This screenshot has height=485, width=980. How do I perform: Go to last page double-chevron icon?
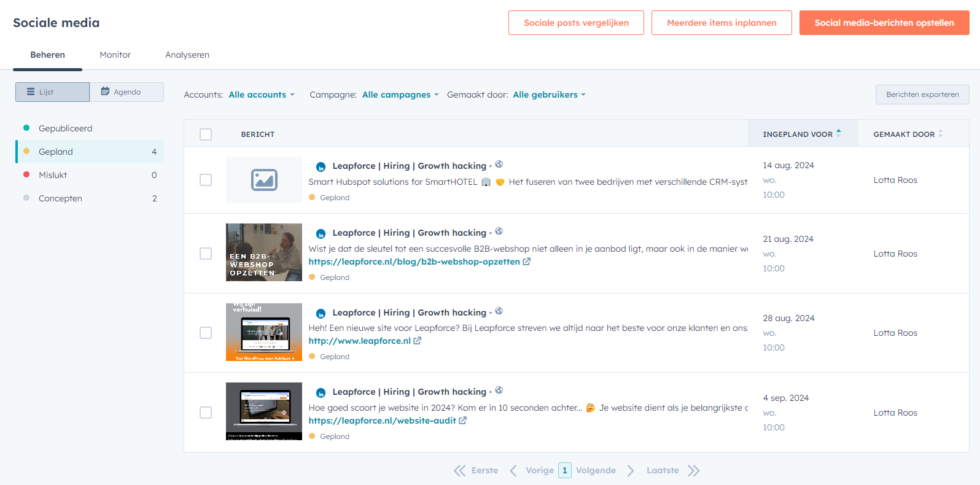point(694,471)
